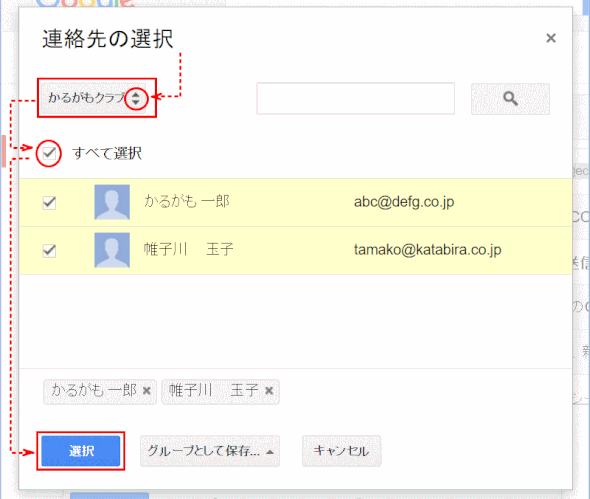Click the 連絡先の選択 dialog title
This screenshot has width=590, height=499.
108,39
